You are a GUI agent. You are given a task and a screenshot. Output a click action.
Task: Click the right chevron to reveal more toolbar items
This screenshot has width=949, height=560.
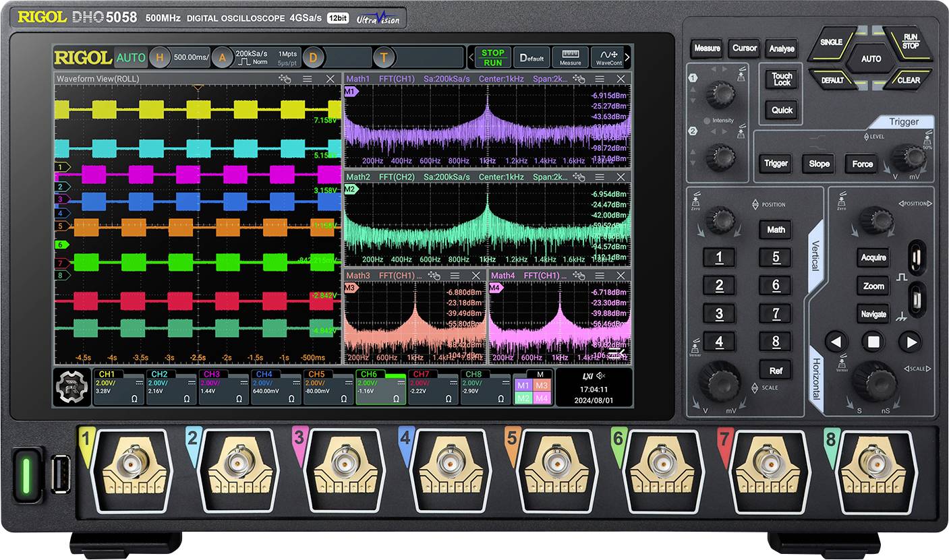tap(629, 57)
